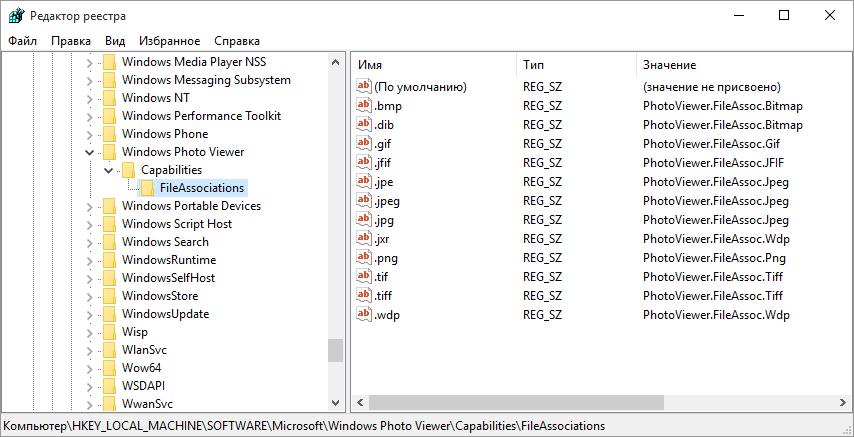This screenshot has width=854, height=437.
Task: Click the Wisp folder icon
Action: coord(109,332)
